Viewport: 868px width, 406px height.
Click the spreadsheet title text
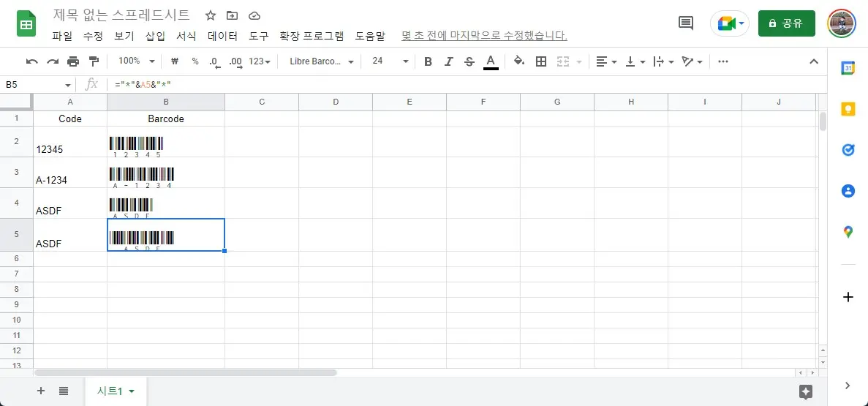point(121,15)
